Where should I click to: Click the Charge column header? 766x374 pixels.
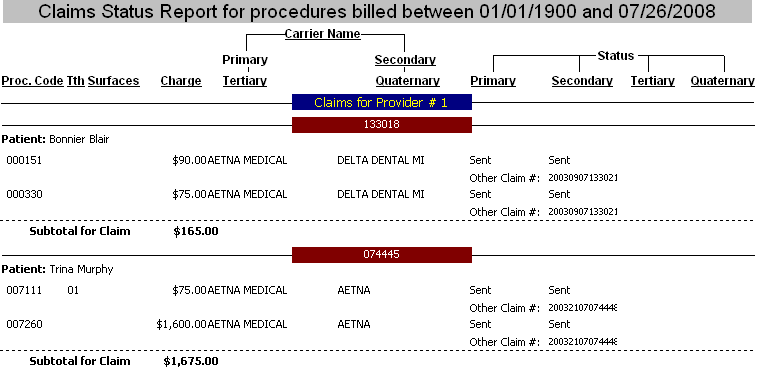[181, 81]
